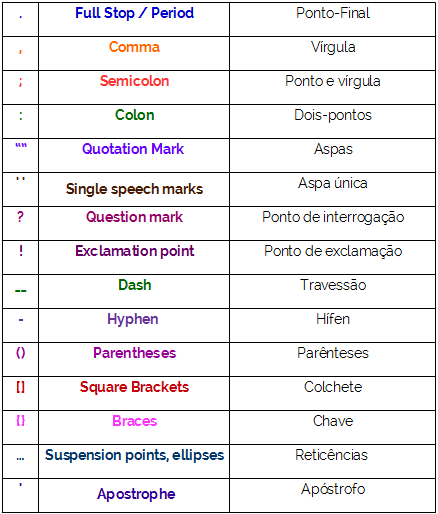This screenshot has width=438, height=514.
Task: Select the 'Suspension points, ellipses' text
Action: click(x=134, y=455)
